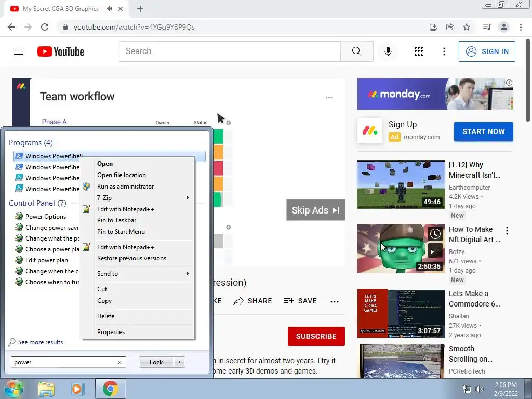The image size is (532, 399).
Task: Reload the YouTube page
Action: [x=45, y=27]
